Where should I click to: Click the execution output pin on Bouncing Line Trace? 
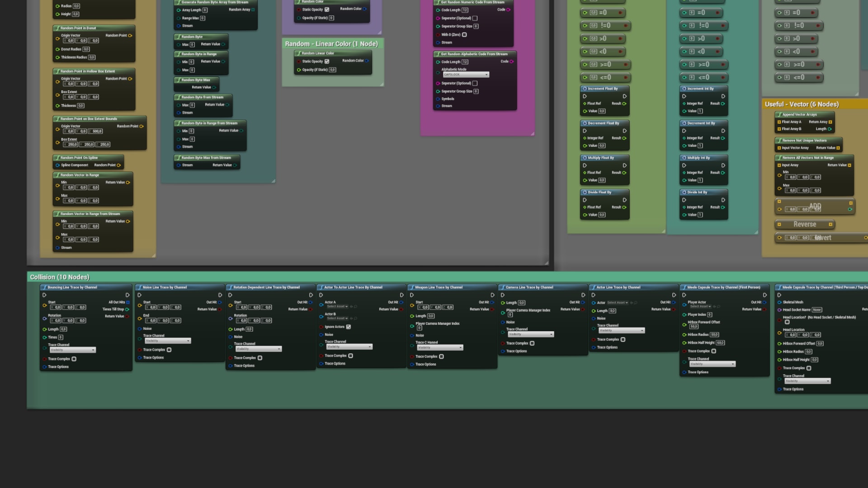point(128,295)
